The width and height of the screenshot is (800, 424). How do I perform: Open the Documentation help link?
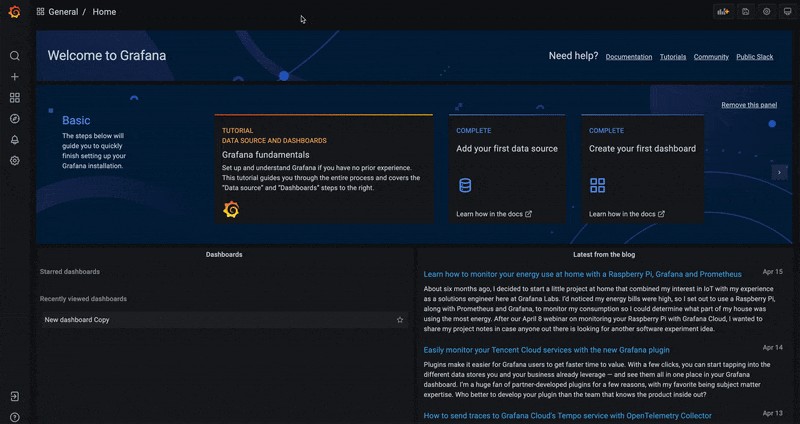628,57
